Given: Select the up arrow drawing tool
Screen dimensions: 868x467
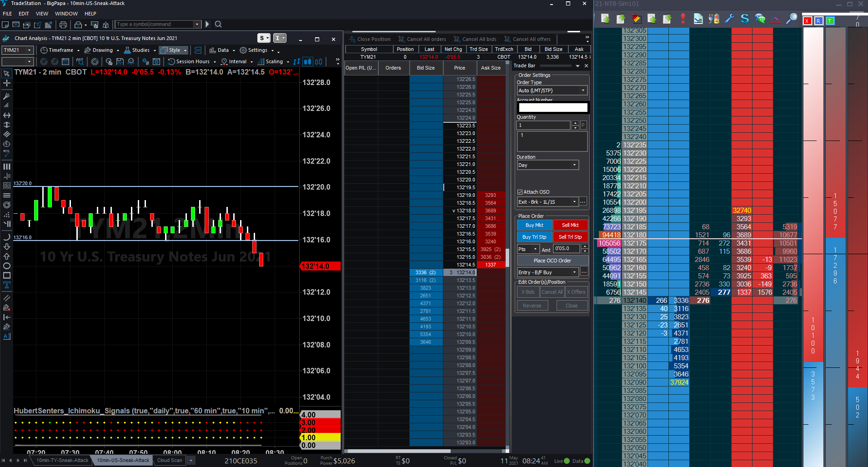Looking at the screenshot, I should coord(7,256).
